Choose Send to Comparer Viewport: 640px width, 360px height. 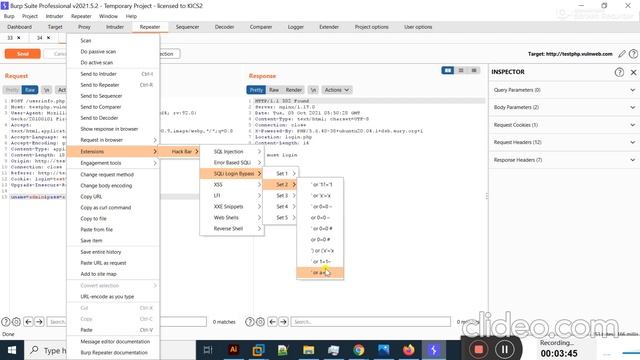click(x=113, y=107)
